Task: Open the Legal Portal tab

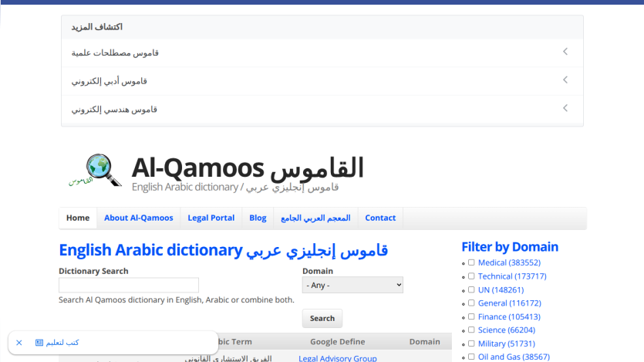Action: 211,218
